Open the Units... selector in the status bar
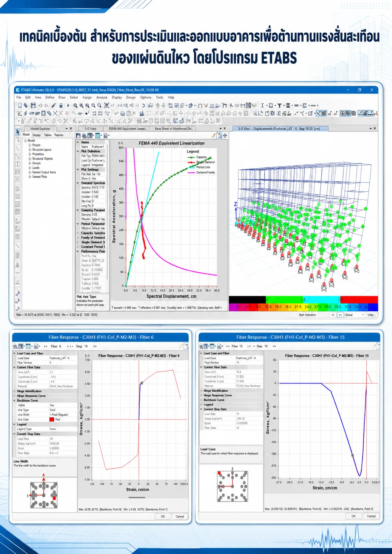The width and height of the screenshot is (392, 554). (x=371, y=315)
